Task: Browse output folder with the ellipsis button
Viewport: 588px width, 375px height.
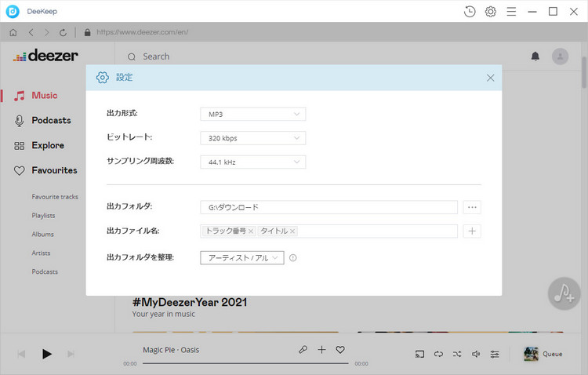Action: pyautogui.click(x=472, y=207)
